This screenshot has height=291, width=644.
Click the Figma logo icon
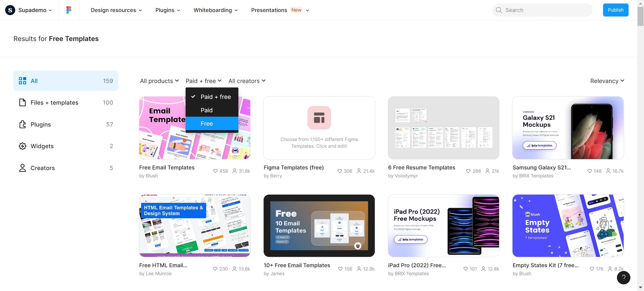point(69,10)
